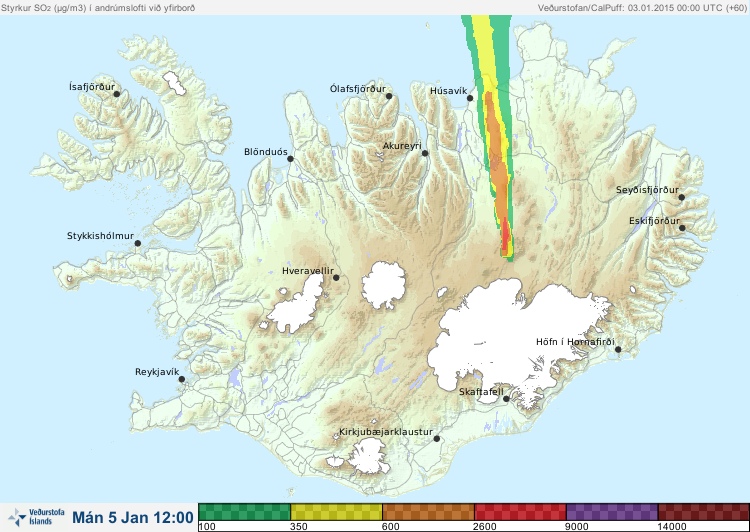
Task: Click the 'Hveravellir' map label
Action: coord(308,271)
